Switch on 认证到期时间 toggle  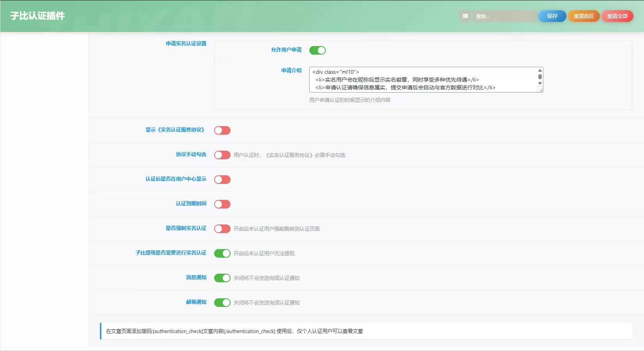(x=222, y=204)
